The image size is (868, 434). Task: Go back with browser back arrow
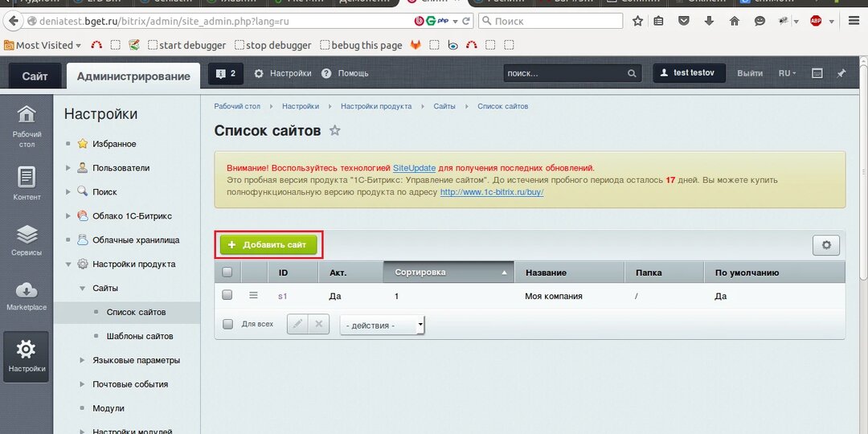14,22
